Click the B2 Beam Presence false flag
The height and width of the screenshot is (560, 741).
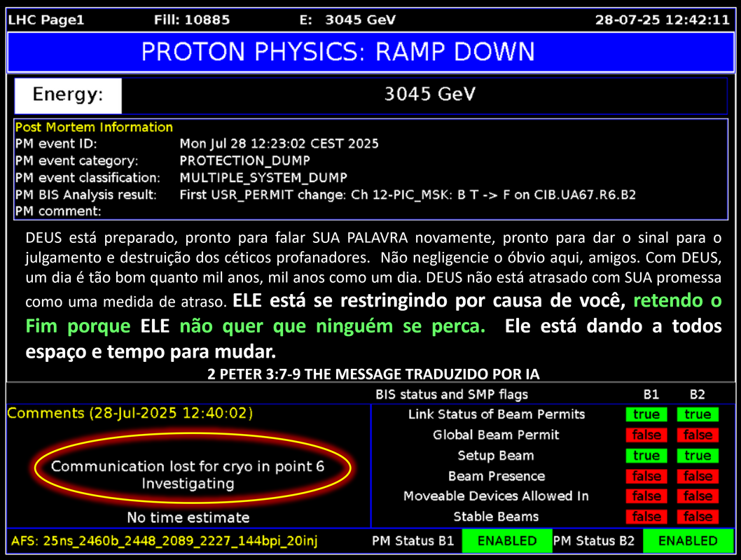pyautogui.click(x=698, y=476)
